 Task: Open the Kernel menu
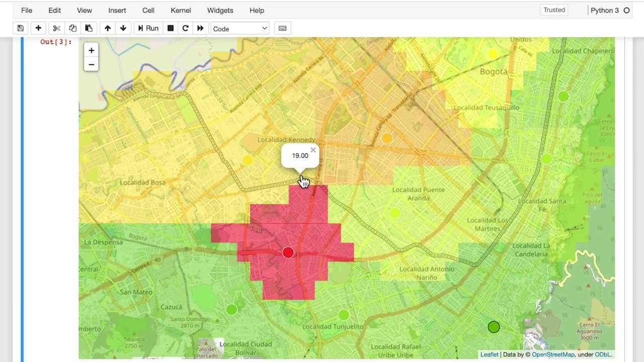[x=181, y=10]
